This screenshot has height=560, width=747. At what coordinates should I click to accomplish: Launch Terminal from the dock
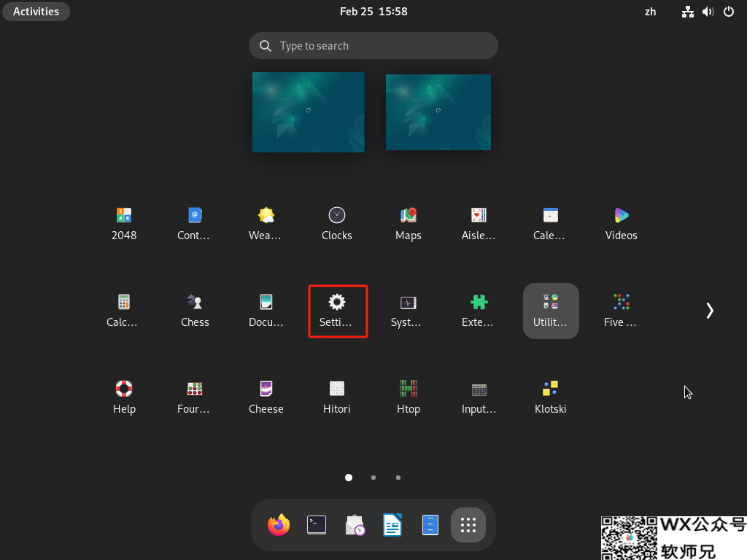point(317,525)
